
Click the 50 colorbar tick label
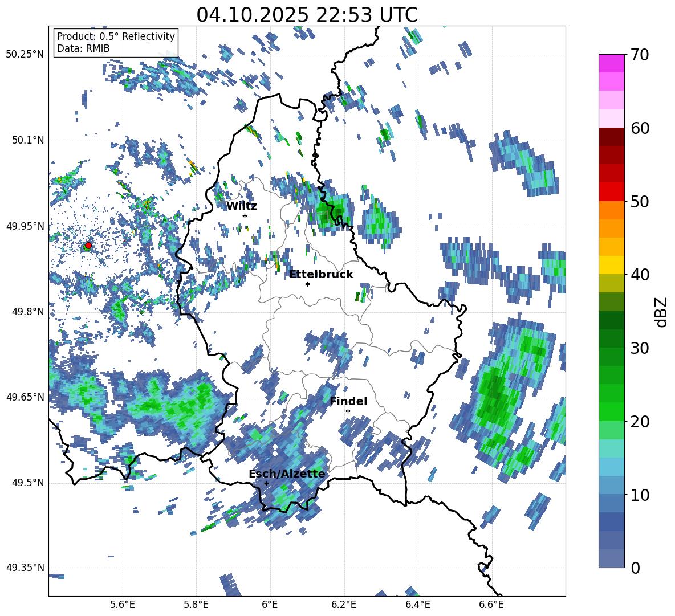[x=639, y=201]
